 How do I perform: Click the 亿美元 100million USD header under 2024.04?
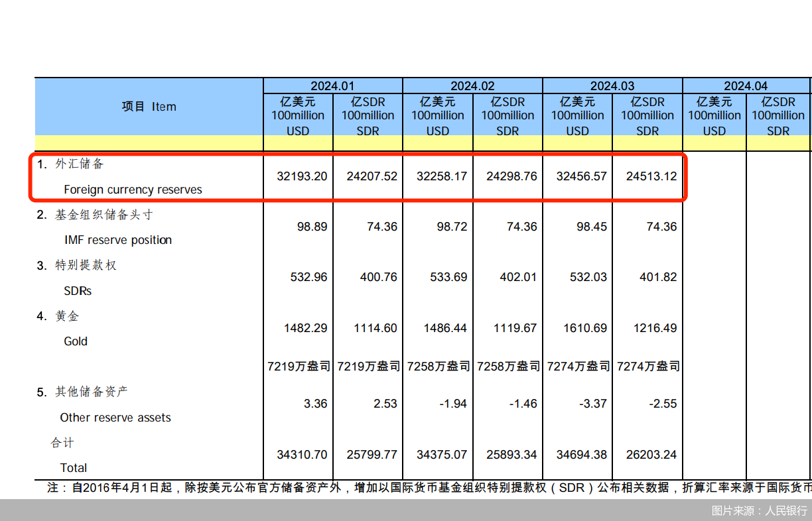click(714, 116)
